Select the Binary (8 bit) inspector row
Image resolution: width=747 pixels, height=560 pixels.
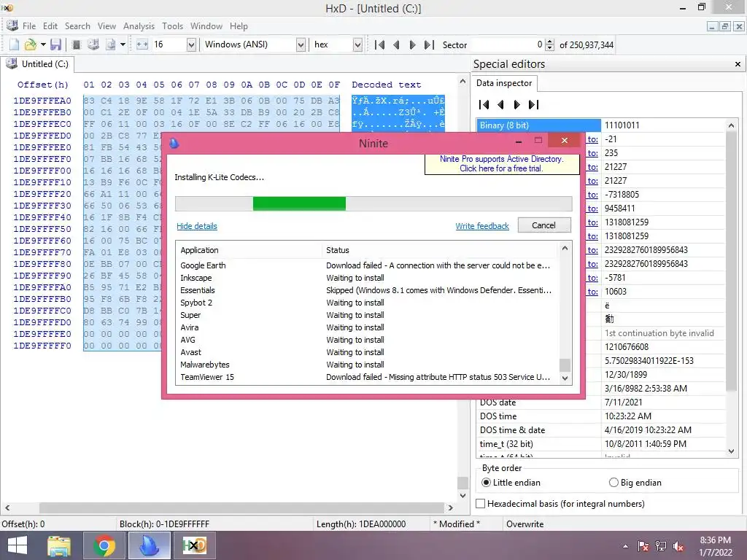click(x=600, y=125)
